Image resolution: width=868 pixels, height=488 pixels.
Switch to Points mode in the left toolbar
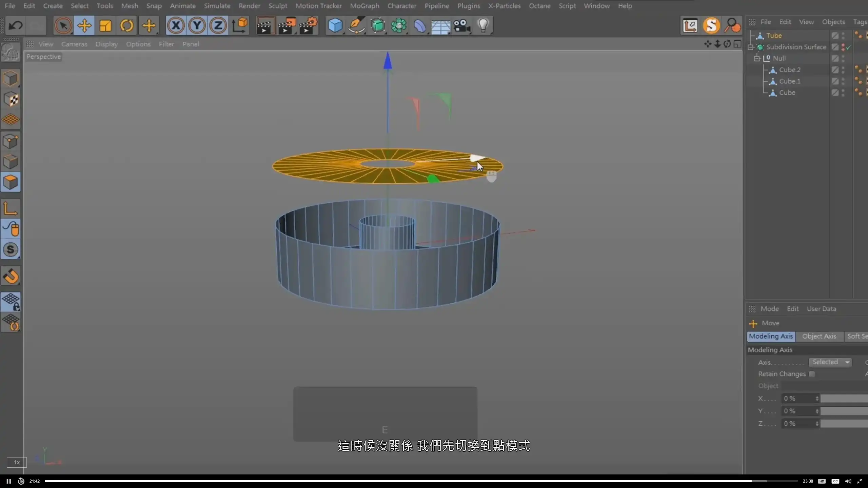(11, 140)
